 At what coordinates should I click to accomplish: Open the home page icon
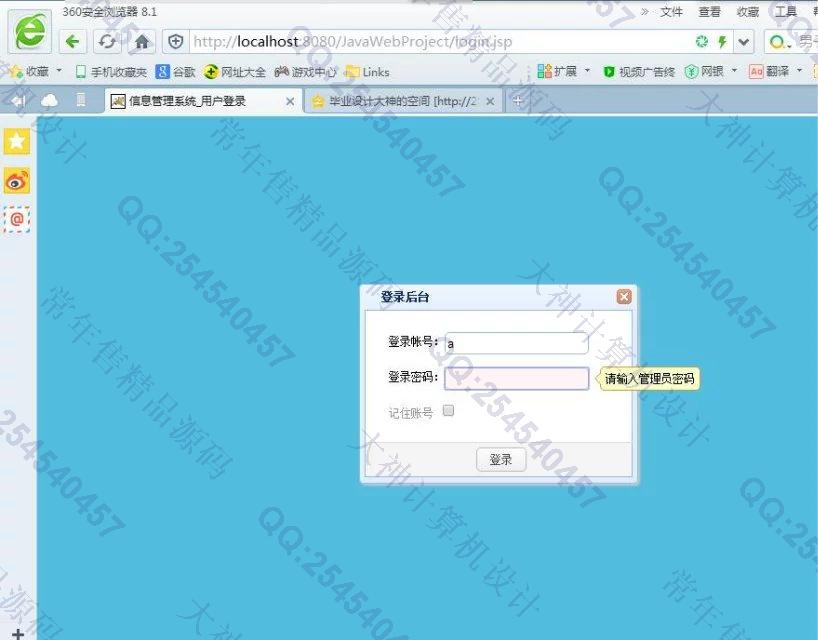coord(142,41)
